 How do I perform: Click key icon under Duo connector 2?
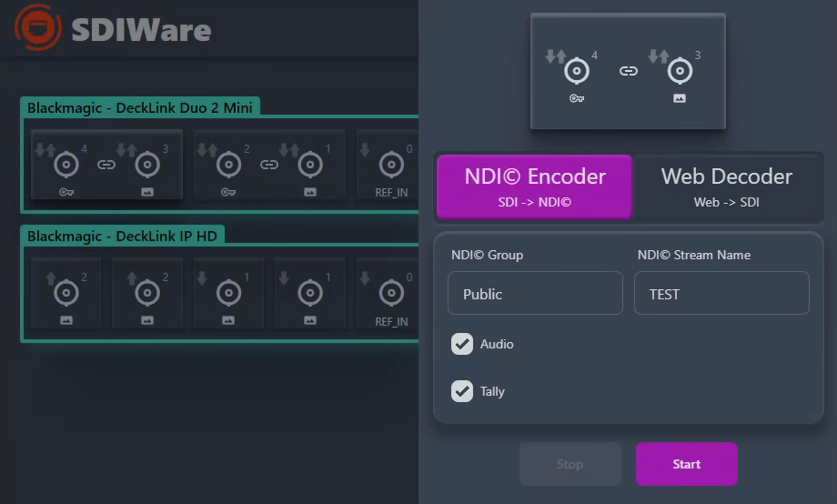click(x=228, y=192)
